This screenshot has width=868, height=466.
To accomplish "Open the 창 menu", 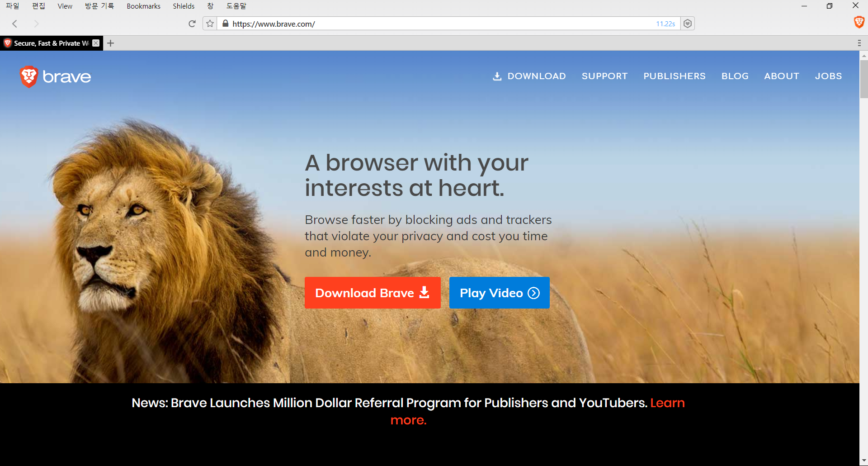I will (210, 6).
